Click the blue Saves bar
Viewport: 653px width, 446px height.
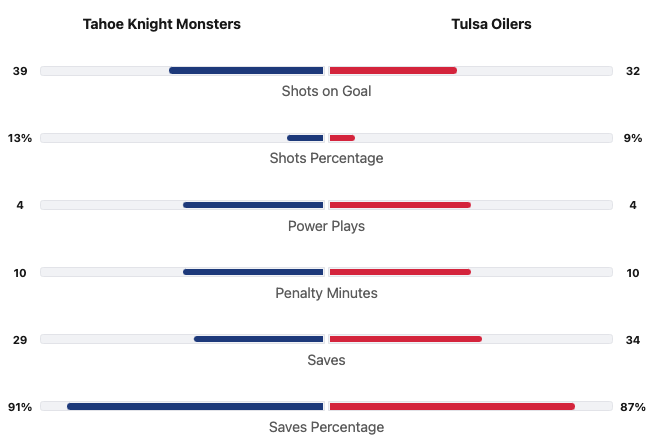(259, 339)
